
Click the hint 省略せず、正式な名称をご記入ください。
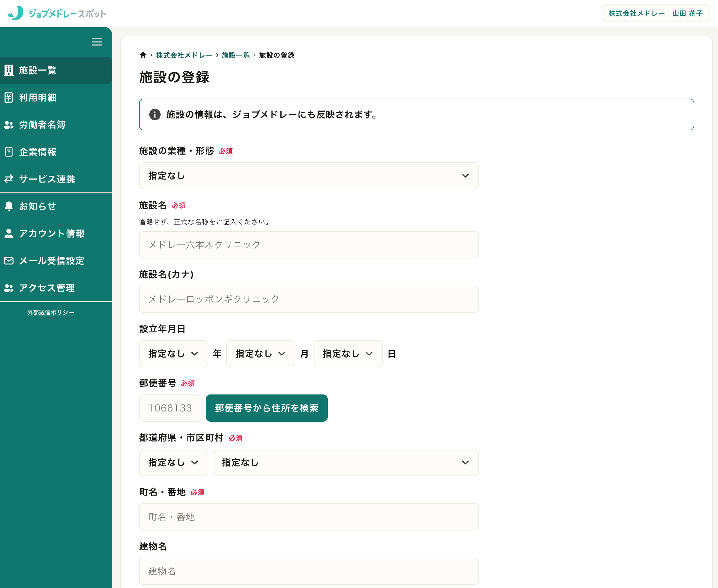205,222
